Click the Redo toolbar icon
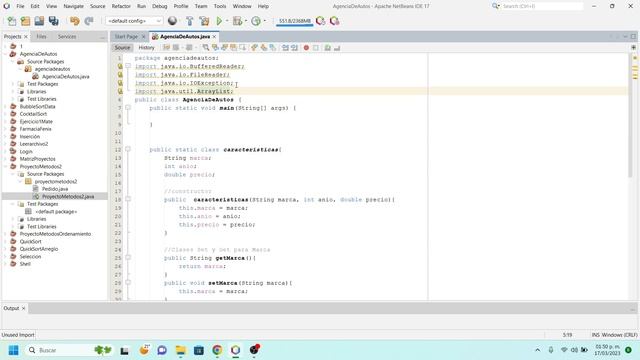The image size is (640, 360). click(x=89, y=21)
